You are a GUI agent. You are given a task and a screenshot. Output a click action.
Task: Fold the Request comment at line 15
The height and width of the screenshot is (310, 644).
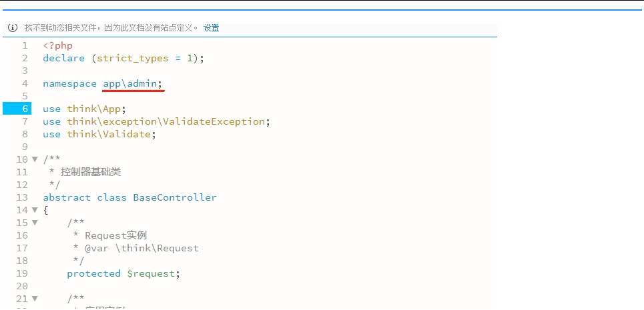coord(35,223)
